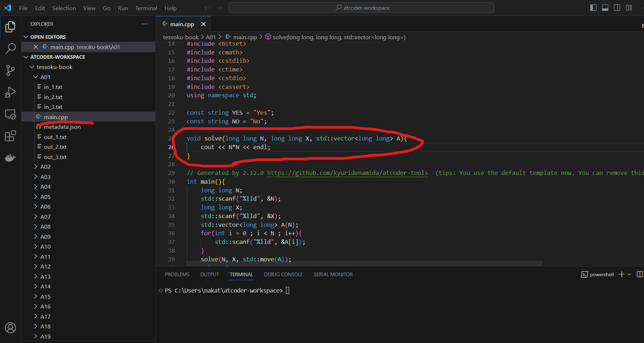
Task: Click the Explorer icon in activity bar
Action: [x=10, y=26]
